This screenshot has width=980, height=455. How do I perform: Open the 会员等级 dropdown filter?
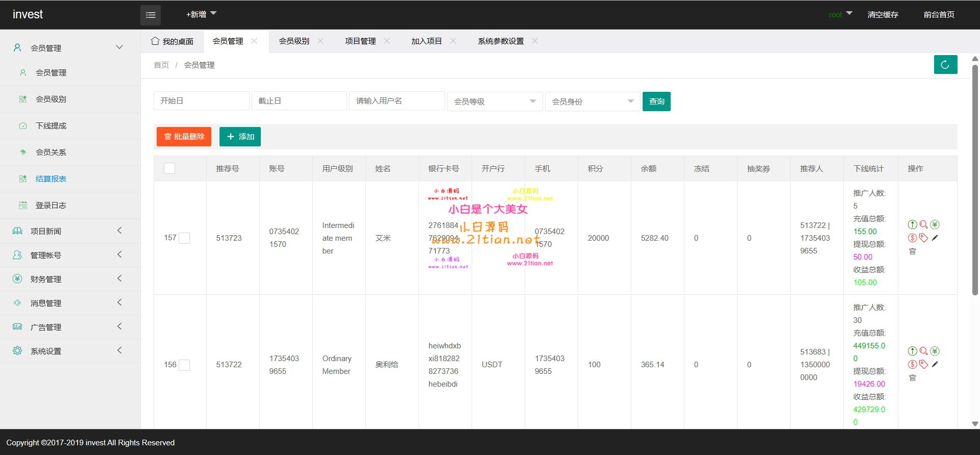click(x=495, y=101)
